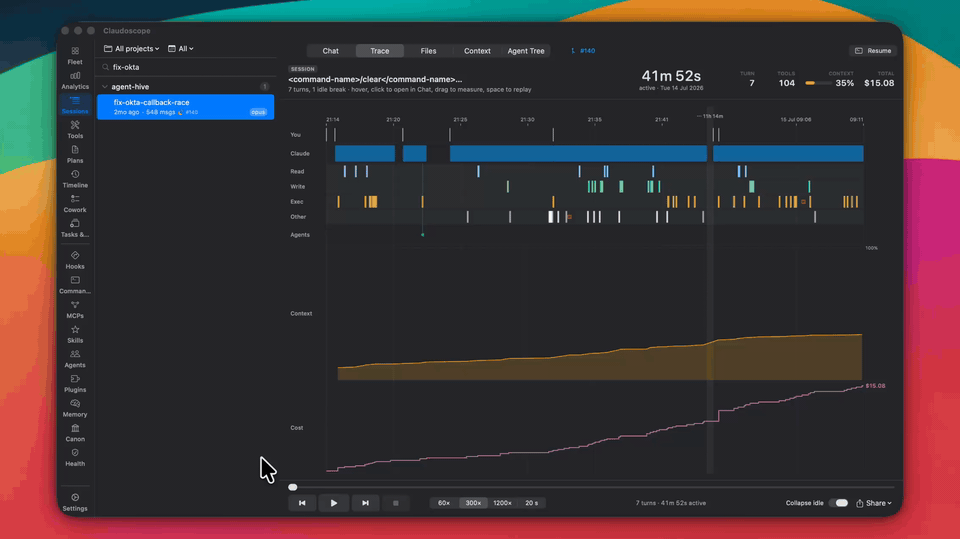Click the replay scrubber handle
This screenshot has width=960, height=539.
click(x=293, y=487)
